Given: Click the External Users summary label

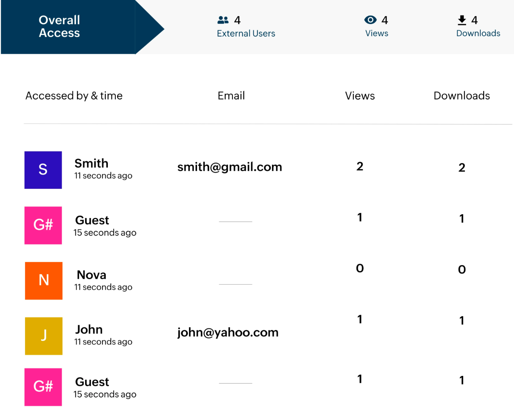Looking at the screenshot, I should tap(246, 34).
